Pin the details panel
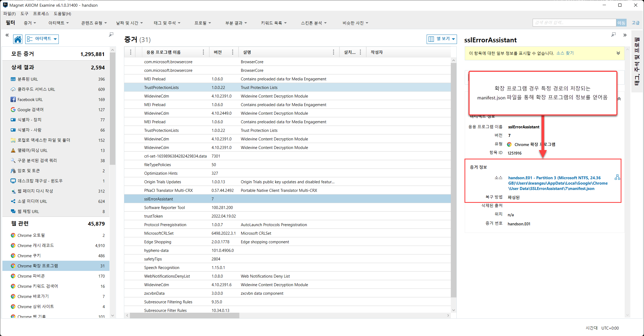The height and width of the screenshot is (336, 644). click(x=613, y=35)
